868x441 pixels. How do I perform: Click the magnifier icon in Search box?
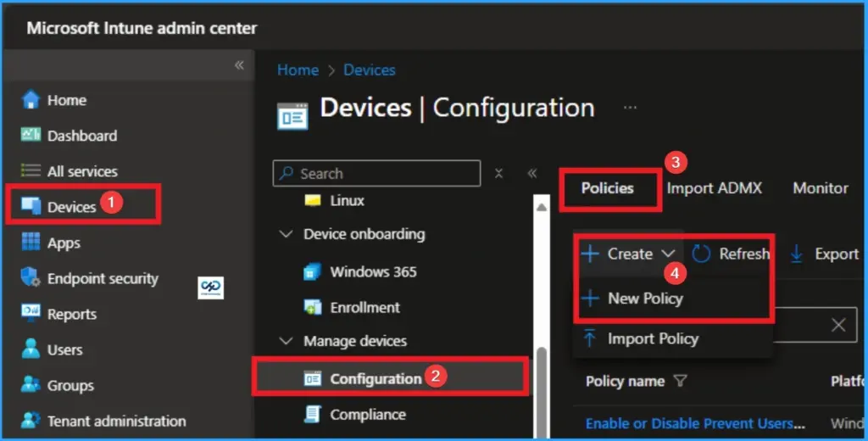pyautogui.click(x=287, y=173)
